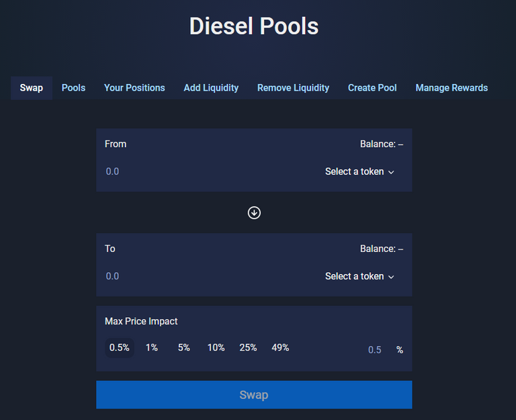The width and height of the screenshot is (516, 420).
Task: Open Manage Rewards tab
Action: 451,88
